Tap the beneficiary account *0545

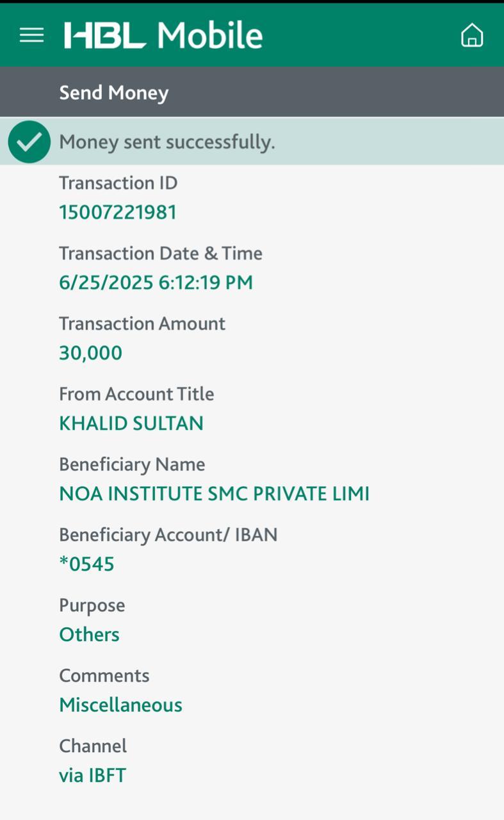86,564
